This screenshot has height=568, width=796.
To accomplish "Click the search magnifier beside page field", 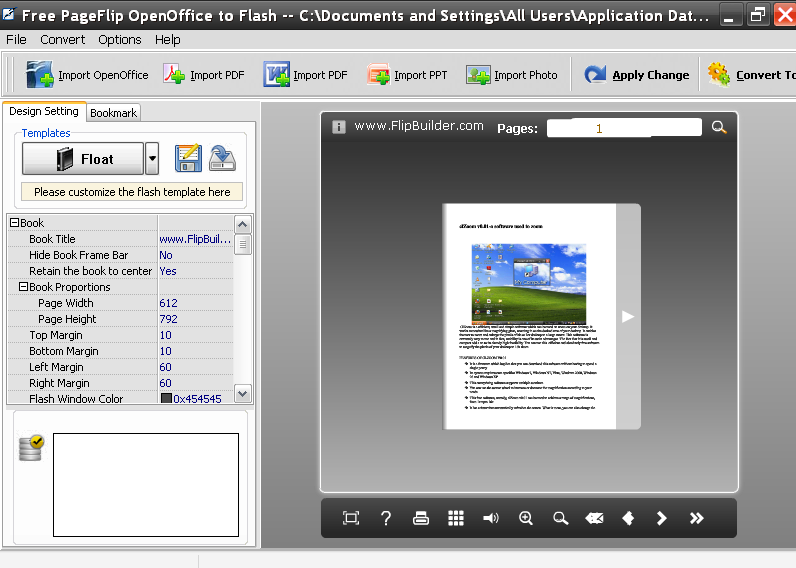I will [719, 127].
